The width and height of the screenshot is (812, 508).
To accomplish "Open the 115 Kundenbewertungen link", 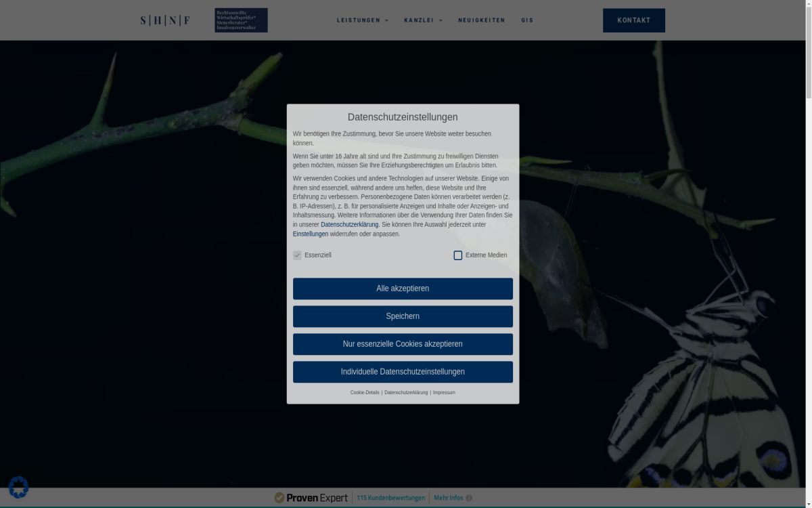I will pyautogui.click(x=390, y=498).
